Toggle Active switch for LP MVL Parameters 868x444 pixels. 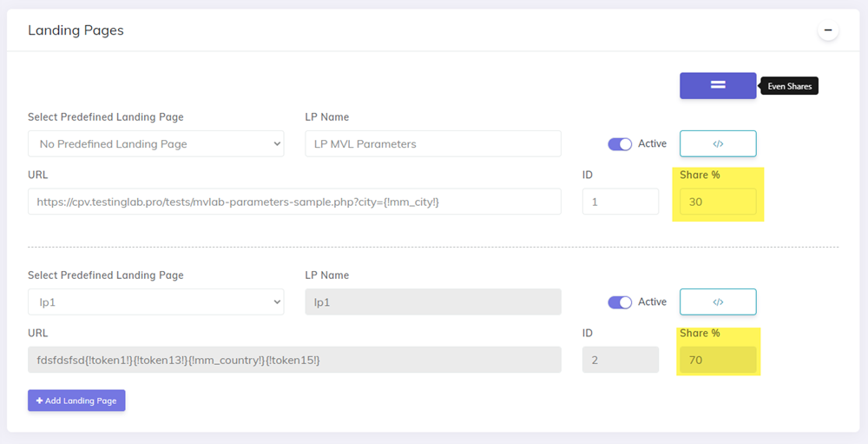620,144
